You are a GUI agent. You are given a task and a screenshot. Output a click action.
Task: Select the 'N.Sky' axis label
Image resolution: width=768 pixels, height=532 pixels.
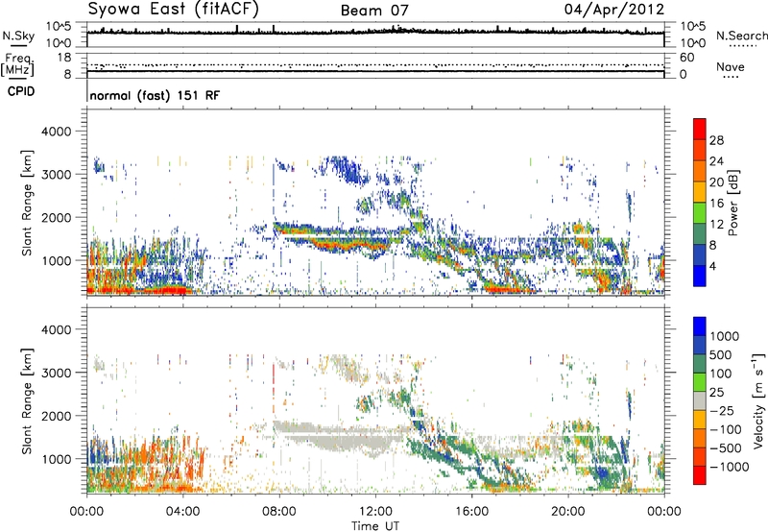click(x=18, y=36)
